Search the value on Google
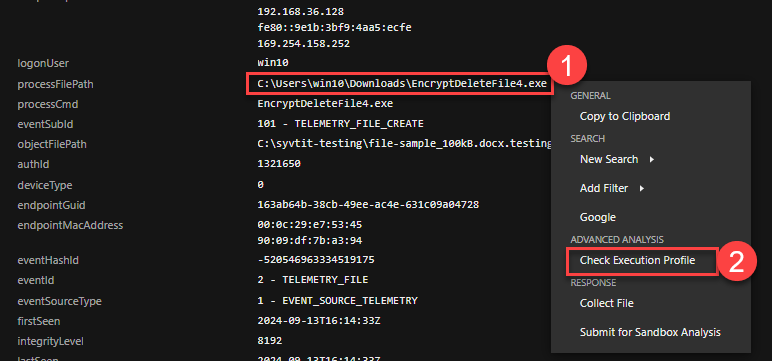The image size is (772, 361). tap(598, 217)
